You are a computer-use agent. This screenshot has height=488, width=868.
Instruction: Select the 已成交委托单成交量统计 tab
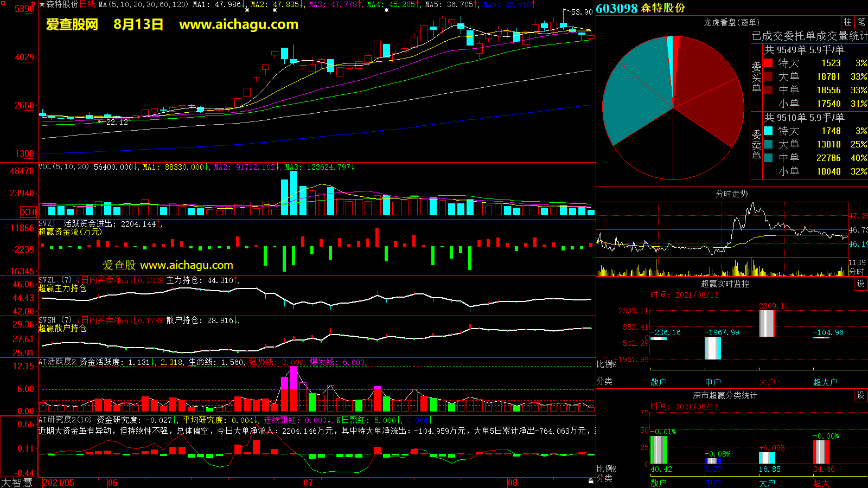click(809, 36)
